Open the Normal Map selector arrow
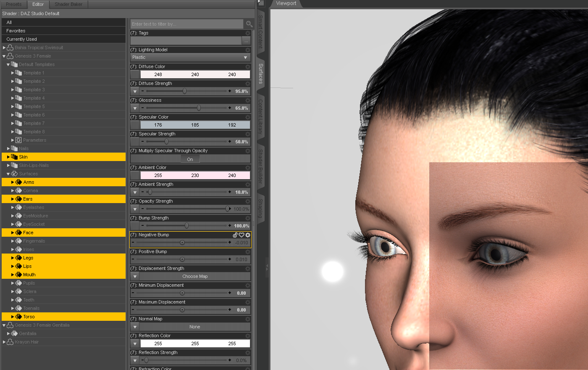The height and width of the screenshot is (370, 588). click(135, 327)
